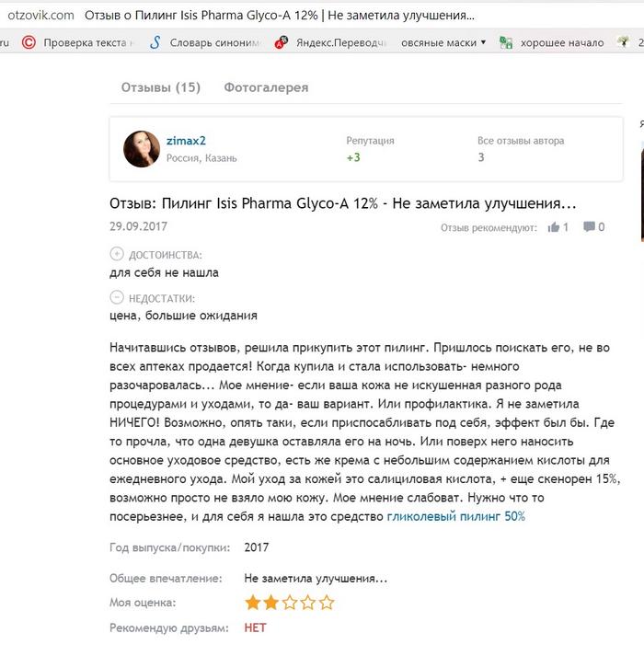This screenshot has width=644, height=656.
Task: Click the plus icon beside Достоинства
Action: [116, 255]
